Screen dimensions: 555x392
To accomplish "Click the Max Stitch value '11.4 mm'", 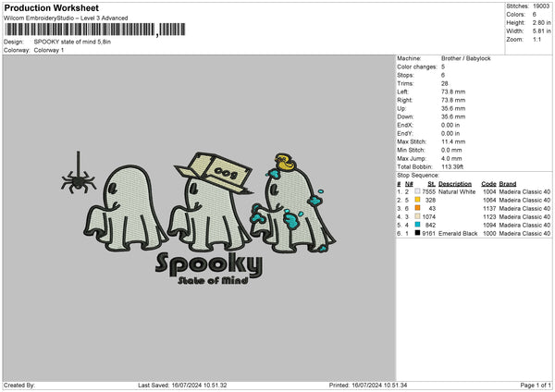I will (x=453, y=141).
